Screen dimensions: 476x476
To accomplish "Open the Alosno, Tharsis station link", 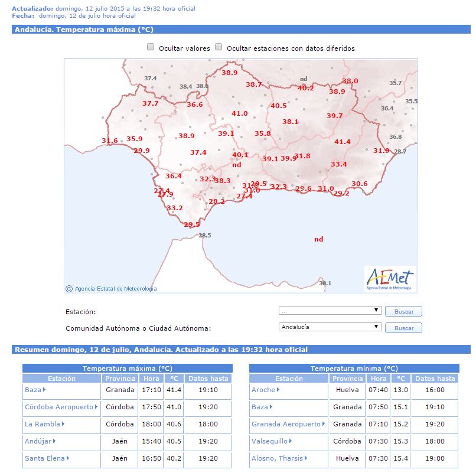I will pos(279,458).
